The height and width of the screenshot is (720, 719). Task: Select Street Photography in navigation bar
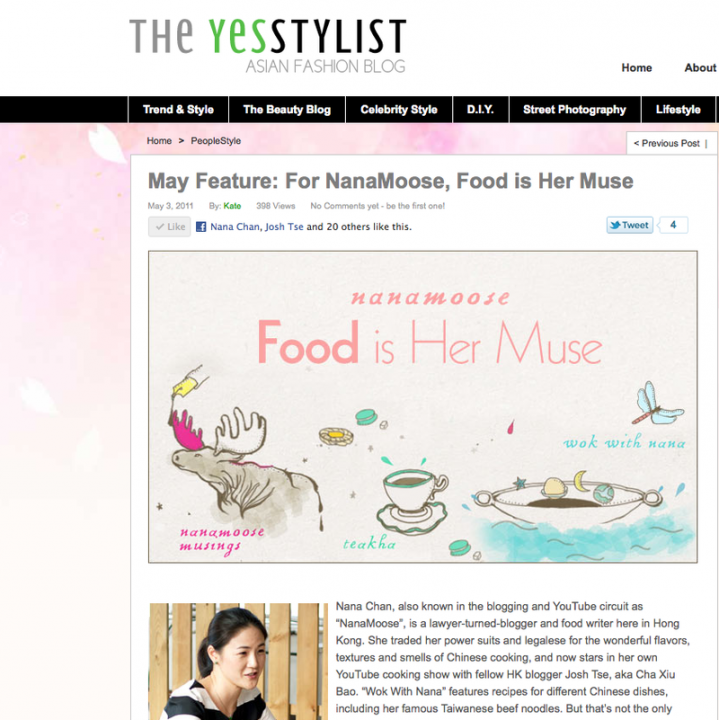click(x=574, y=110)
